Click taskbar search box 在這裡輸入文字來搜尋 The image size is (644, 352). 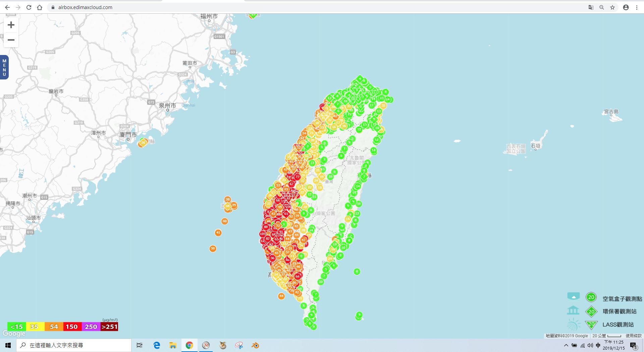74,345
